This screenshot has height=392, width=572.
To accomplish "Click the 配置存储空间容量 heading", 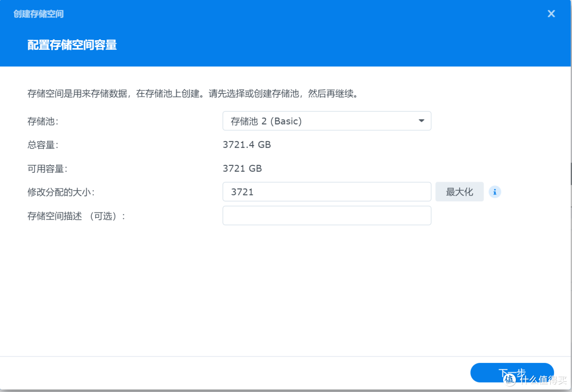I will (x=72, y=45).
